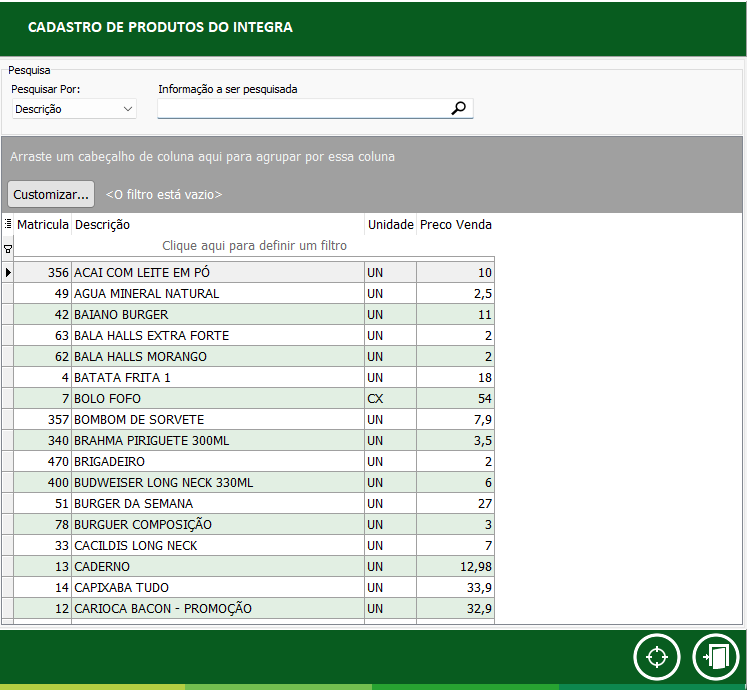Click matricula cell 357
This screenshot has height=690, width=747.
43,419
